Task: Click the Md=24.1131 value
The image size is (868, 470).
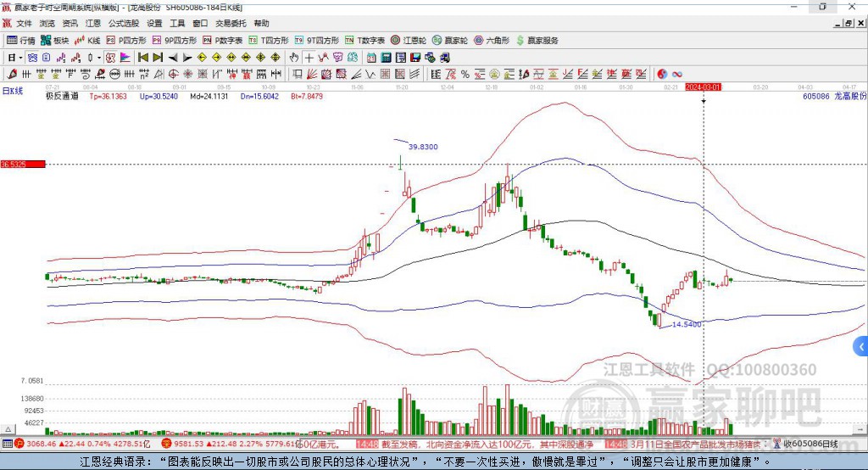Action: click(x=209, y=97)
